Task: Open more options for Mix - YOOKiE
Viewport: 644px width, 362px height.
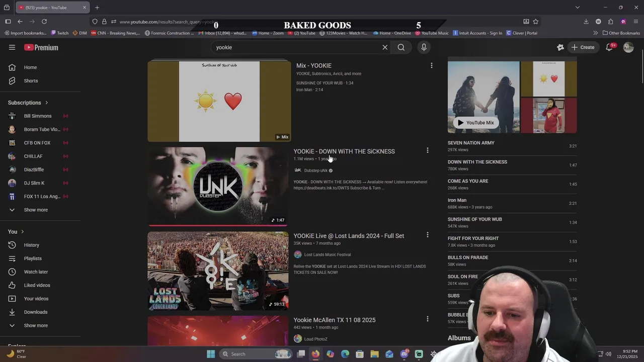Action: pyautogui.click(x=431, y=65)
